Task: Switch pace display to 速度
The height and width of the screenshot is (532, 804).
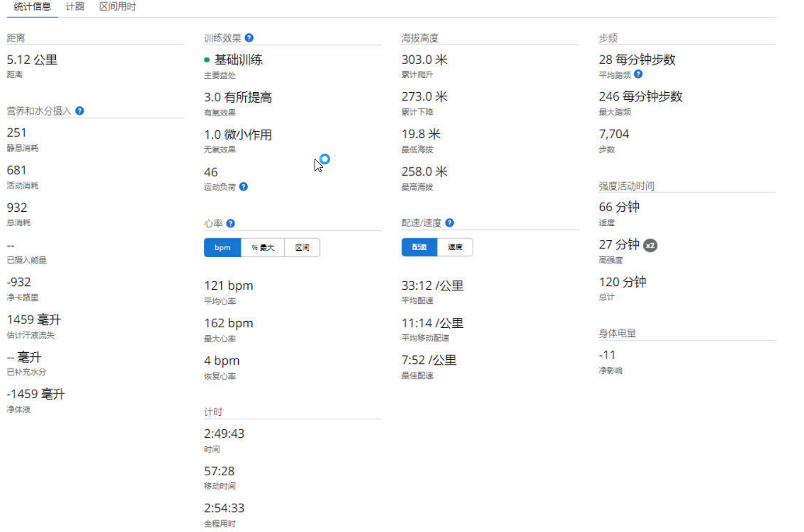Action: point(455,247)
